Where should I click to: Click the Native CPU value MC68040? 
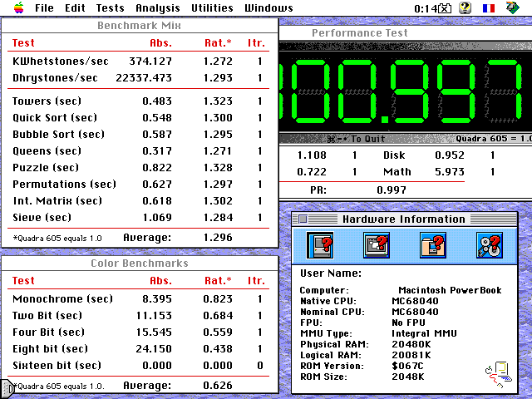click(x=415, y=301)
